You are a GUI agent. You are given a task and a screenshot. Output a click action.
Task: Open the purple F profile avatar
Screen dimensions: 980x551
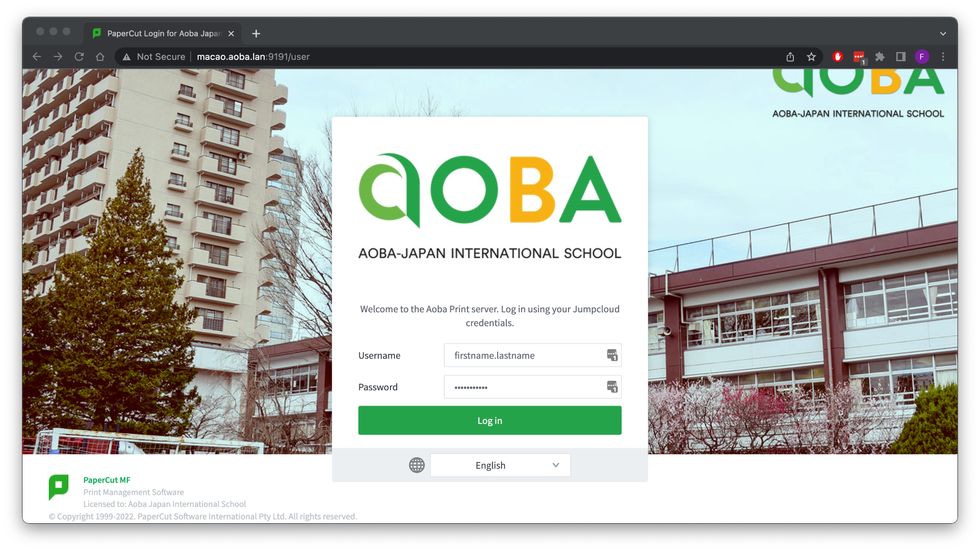tap(922, 57)
